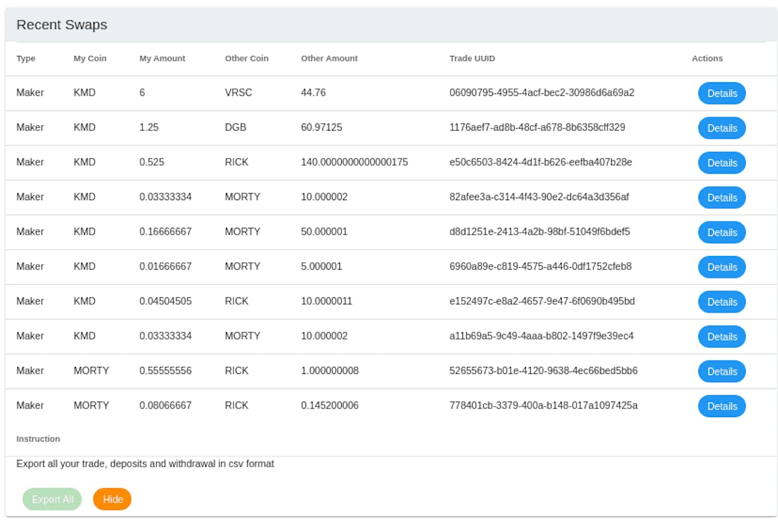The width and height of the screenshot is (778, 532).
Task: Click the Type column header
Action: (26, 58)
